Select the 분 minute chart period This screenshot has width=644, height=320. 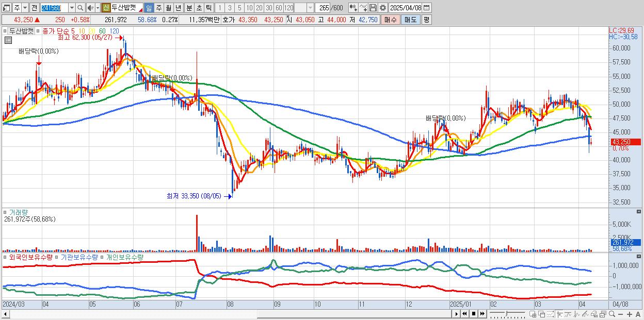pyautogui.click(x=189, y=8)
